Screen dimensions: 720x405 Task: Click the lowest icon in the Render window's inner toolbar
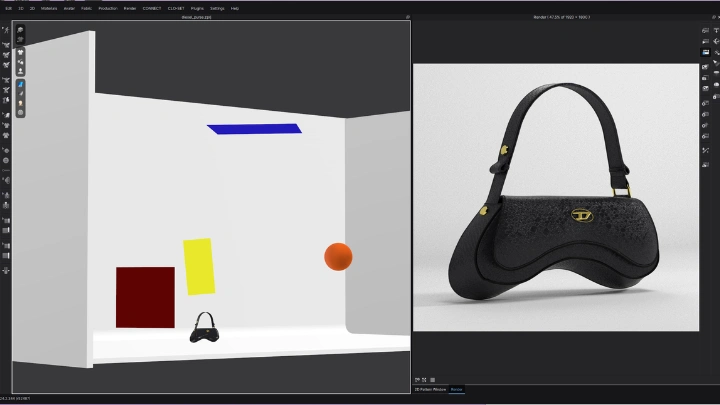coord(706,164)
